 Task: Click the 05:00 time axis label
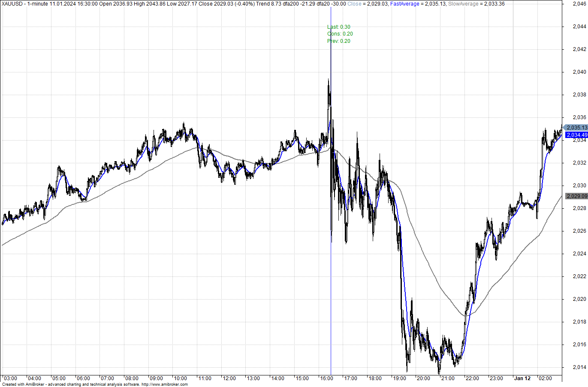pos(59,378)
